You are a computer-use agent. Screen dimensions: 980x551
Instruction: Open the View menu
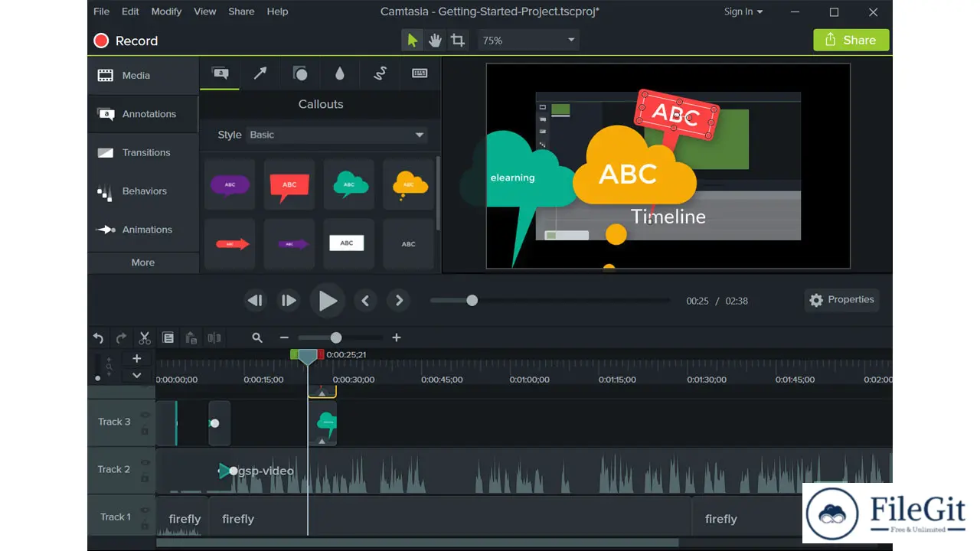click(205, 11)
